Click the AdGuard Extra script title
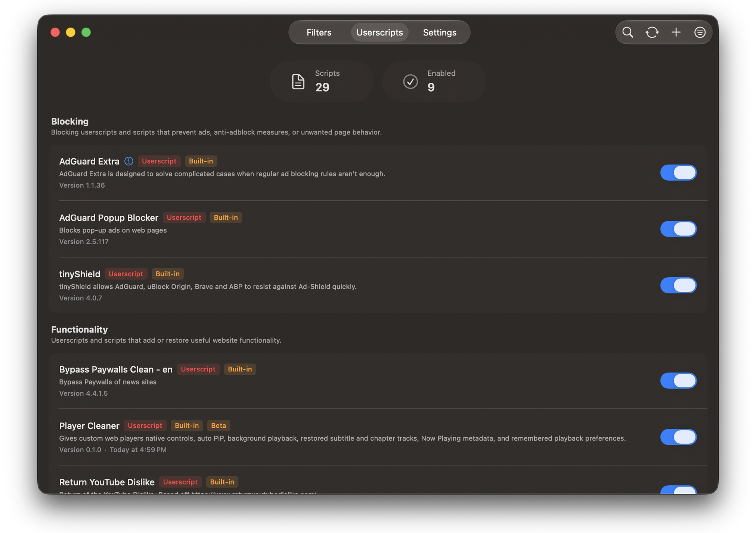Image resolution: width=756 pixels, height=533 pixels. pos(89,161)
